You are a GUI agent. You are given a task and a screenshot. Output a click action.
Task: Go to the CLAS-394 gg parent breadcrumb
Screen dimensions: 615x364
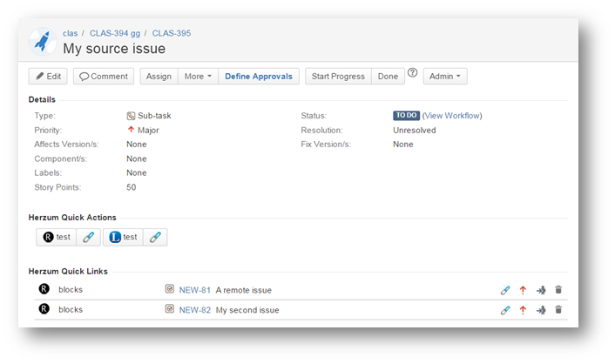[114, 33]
